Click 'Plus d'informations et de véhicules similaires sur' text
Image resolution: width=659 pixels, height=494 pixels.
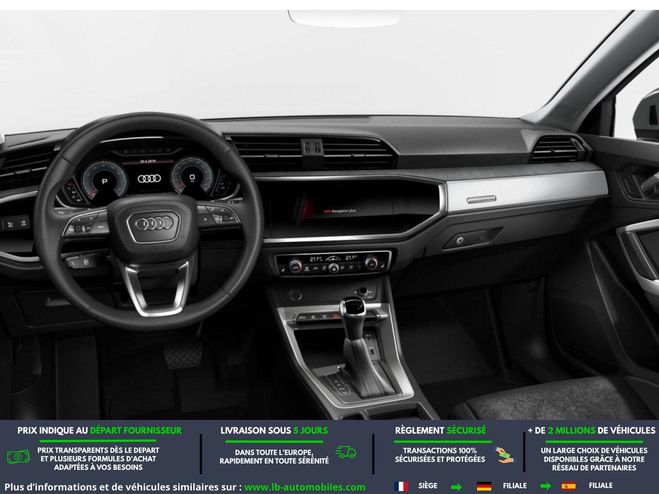coord(123,487)
